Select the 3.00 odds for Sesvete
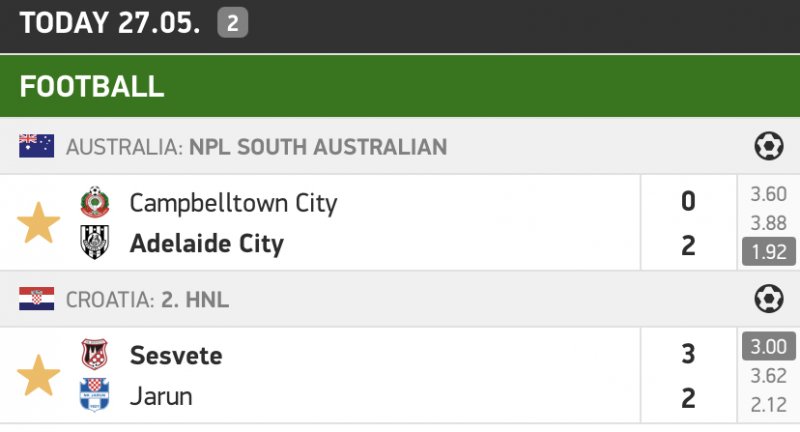Viewport: 800px width, 432px height. (768, 347)
